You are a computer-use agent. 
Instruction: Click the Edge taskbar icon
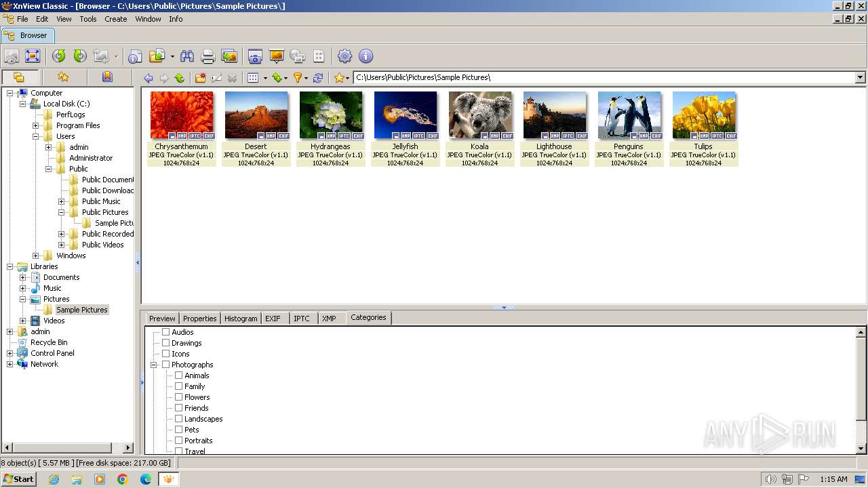146,479
